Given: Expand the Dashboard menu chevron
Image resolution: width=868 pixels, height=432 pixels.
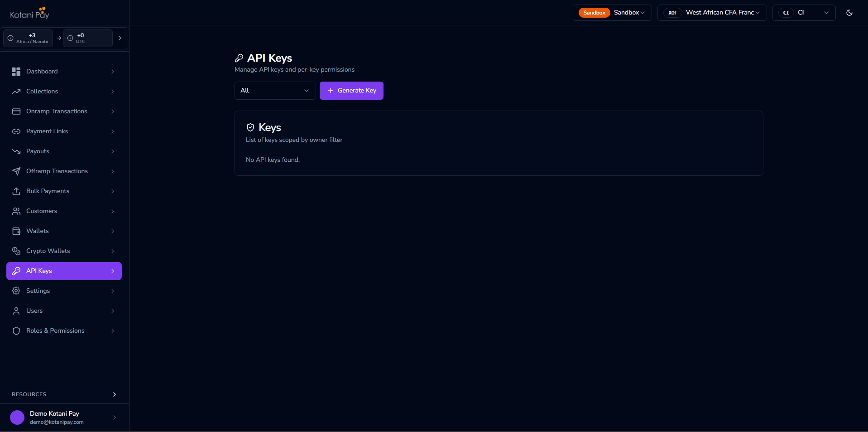Looking at the screenshot, I should tap(113, 72).
